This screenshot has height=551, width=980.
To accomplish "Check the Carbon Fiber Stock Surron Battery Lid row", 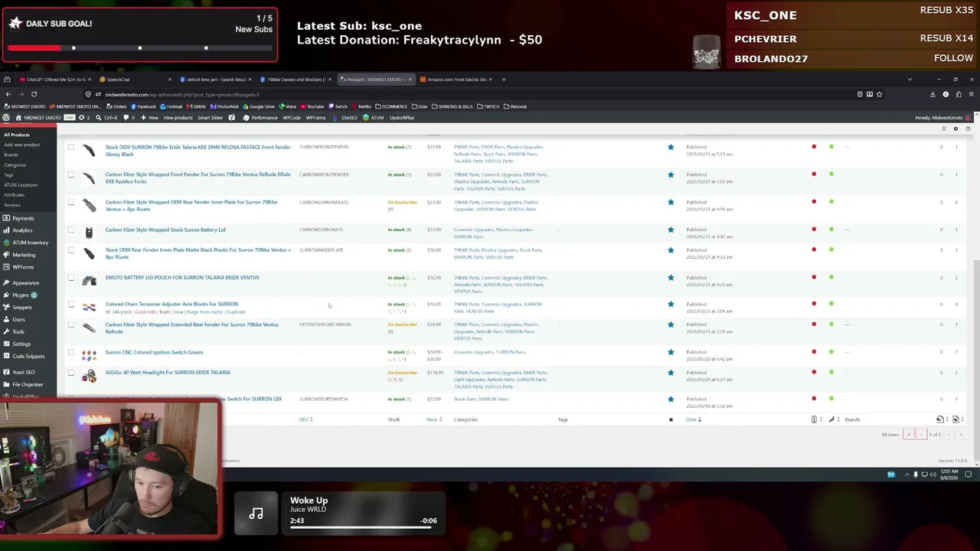I will coord(71,230).
